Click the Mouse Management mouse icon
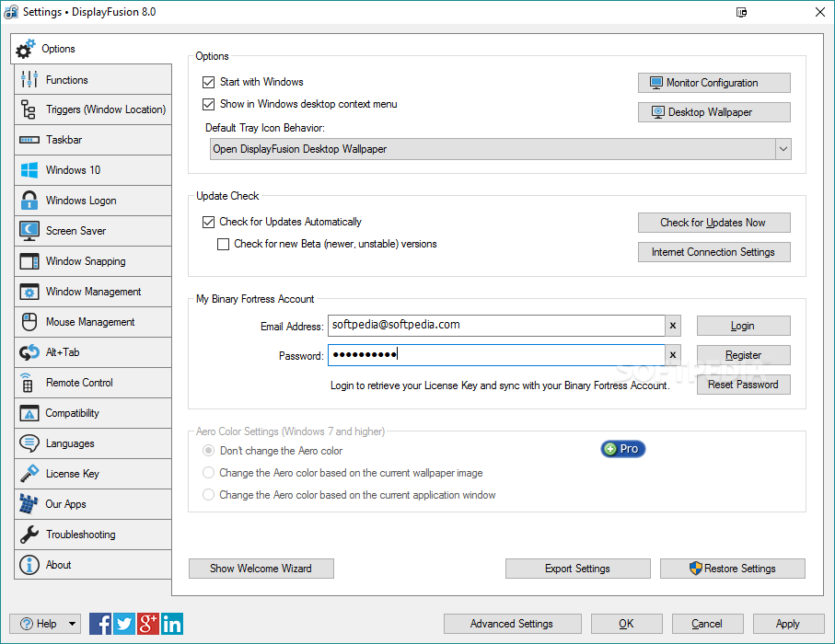Image resolution: width=835 pixels, height=644 pixels. coord(29,322)
